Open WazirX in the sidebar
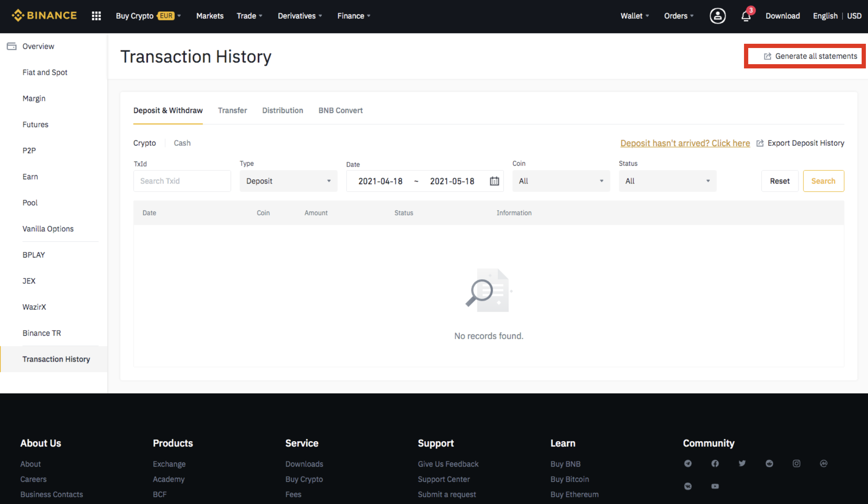Viewport: 868px width, 504px height. point(34,307)
